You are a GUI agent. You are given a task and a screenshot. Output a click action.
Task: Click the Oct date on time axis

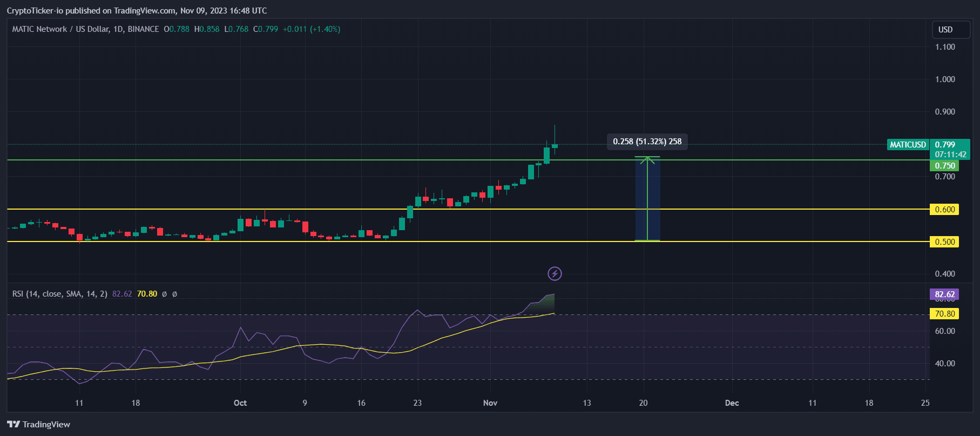tap(240, 403)
